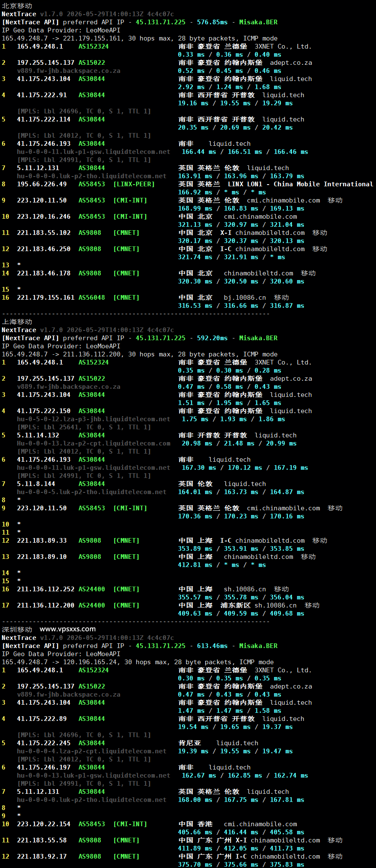Click the 411.89 ms latency value
The width and height of the screenshot is (376, 868).
(x=195, y=848)
